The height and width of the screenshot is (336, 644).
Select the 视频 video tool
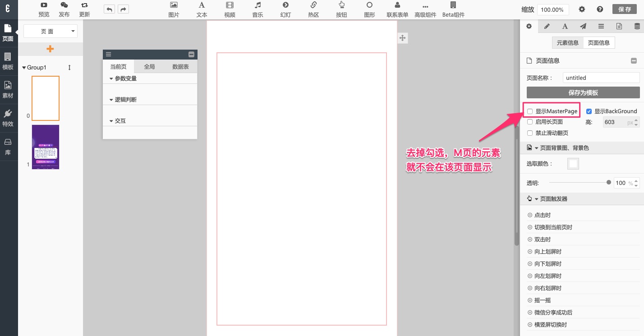(230, 5)
